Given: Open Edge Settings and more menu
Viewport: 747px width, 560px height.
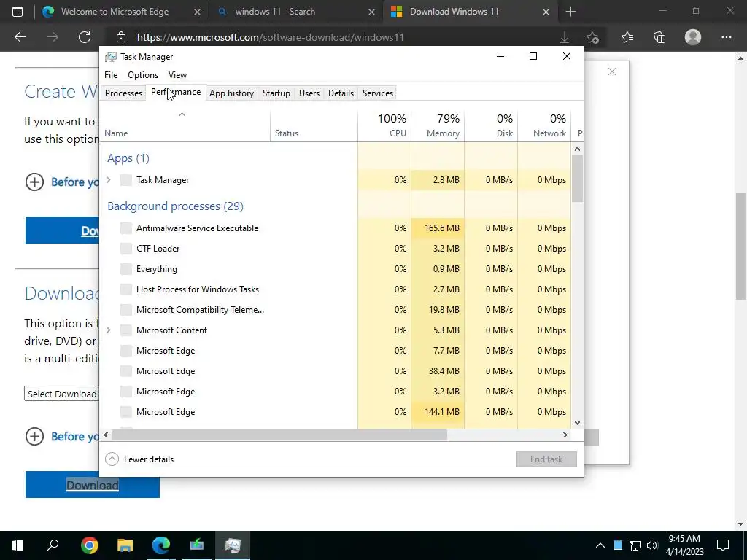Looking at the screenshot, I should [x=726, y=37].
